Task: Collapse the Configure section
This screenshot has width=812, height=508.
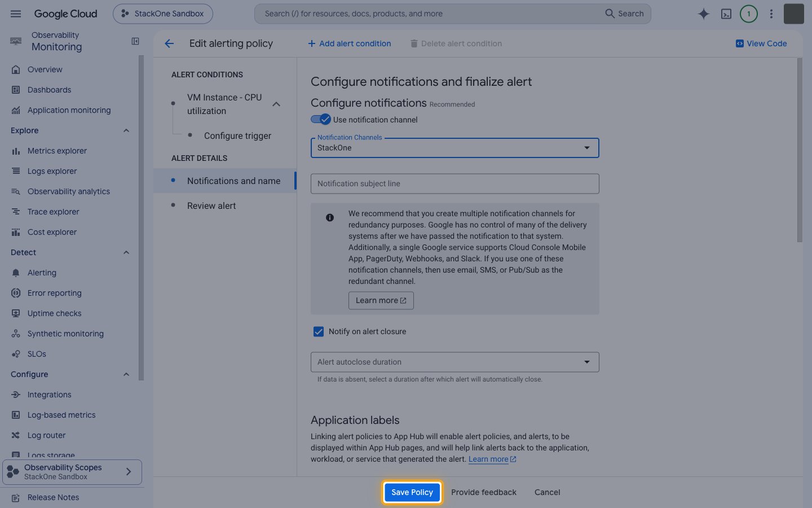Action: 126,374
